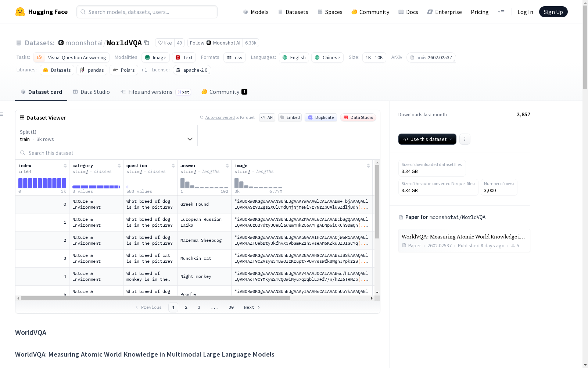Open the Data Studio tab
The width and height of the screenshot is (588, 368).
91,92
